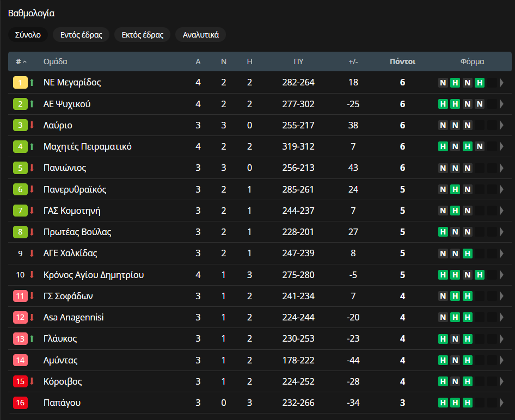Click the green up arrow beside Γλάυκος
This screenshot has height=420, width=515.
tap(32, 338)
